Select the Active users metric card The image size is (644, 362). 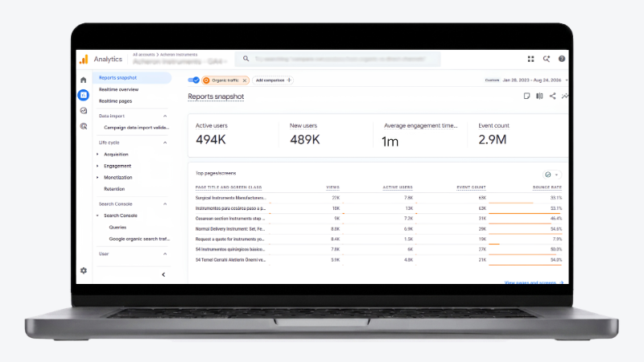[x=233, y=135]
